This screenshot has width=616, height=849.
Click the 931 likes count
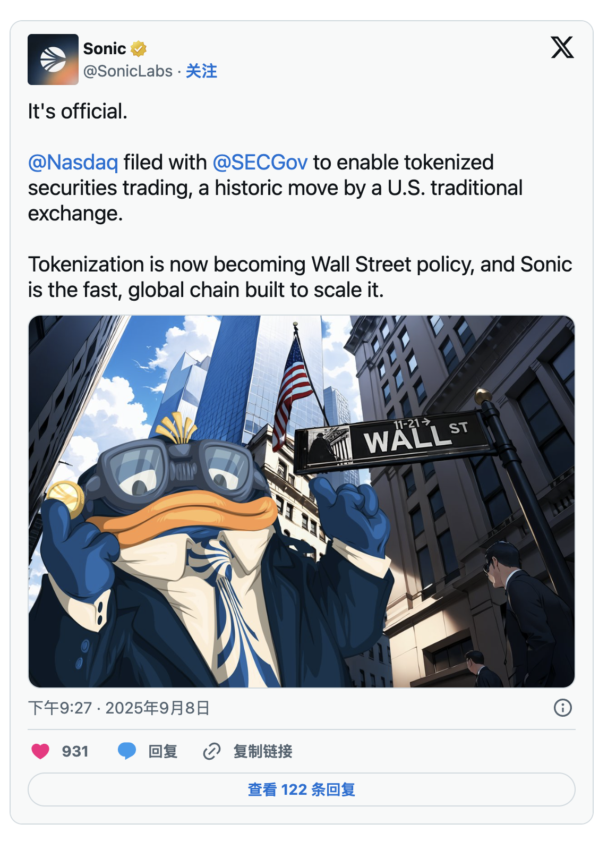tap(75, 751)
